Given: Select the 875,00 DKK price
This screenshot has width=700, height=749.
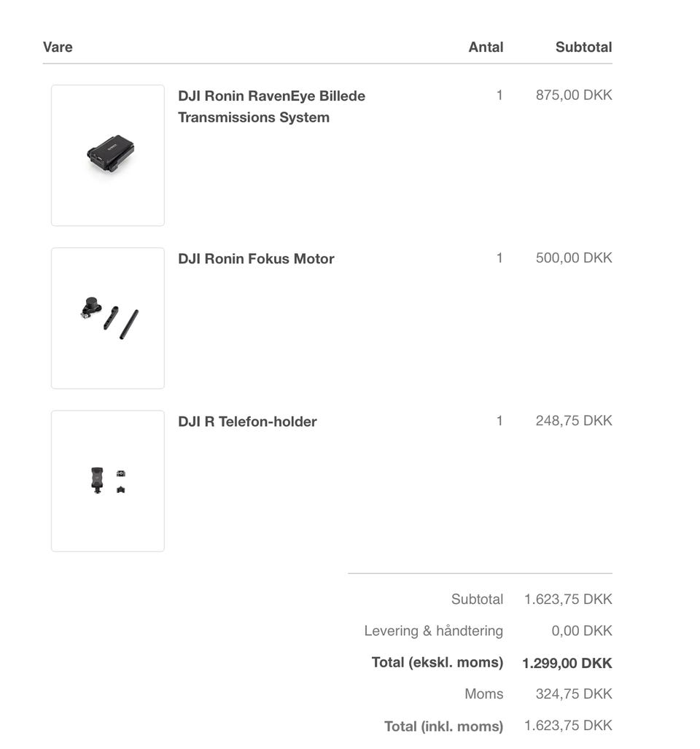Looking at the screenshot, I should click(574, 96).
